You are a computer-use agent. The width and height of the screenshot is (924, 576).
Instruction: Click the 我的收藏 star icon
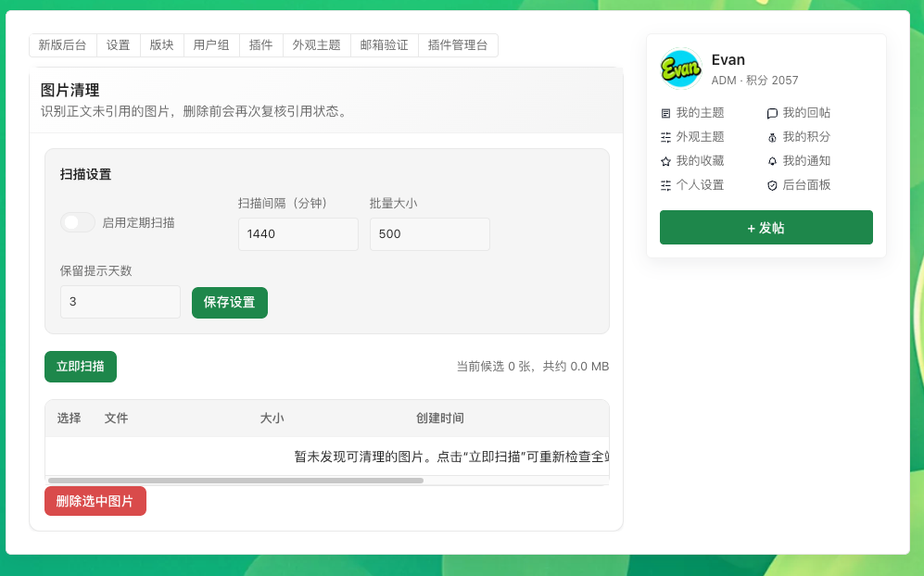tap(666, 161)
